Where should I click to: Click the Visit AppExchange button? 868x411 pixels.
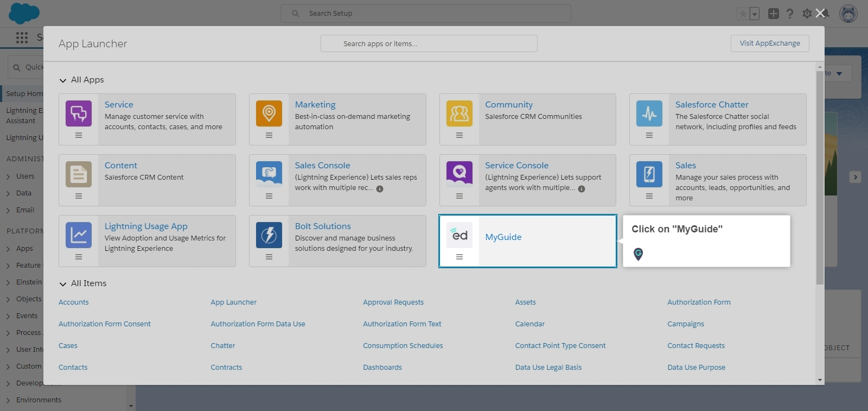pos(770,43)
